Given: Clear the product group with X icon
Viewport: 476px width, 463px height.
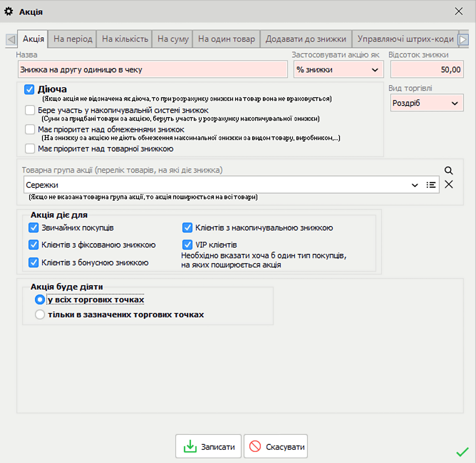Looking at the screenshot, I should tap(449, 184).
